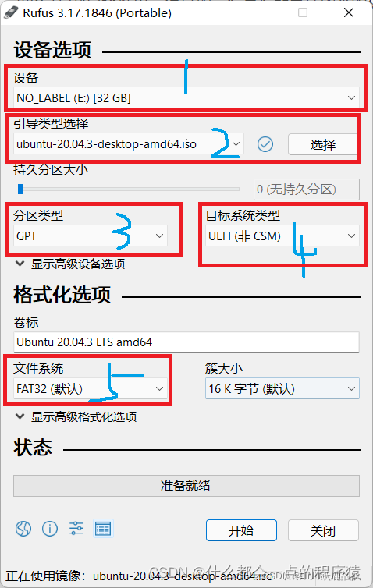Image resolution: width=373 pixels, height=588 pixels.
Task: Click the 关闭 close button
Action: click(323, 530)
